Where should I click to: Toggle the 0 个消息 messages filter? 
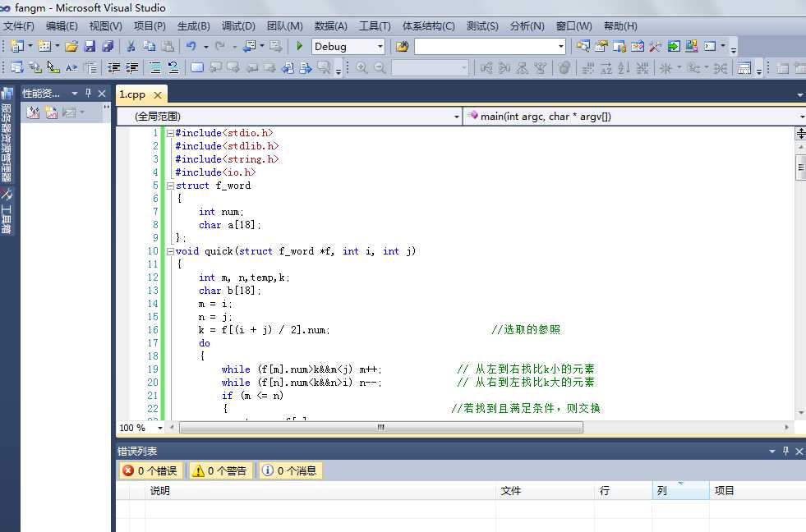tap(289, 471)
